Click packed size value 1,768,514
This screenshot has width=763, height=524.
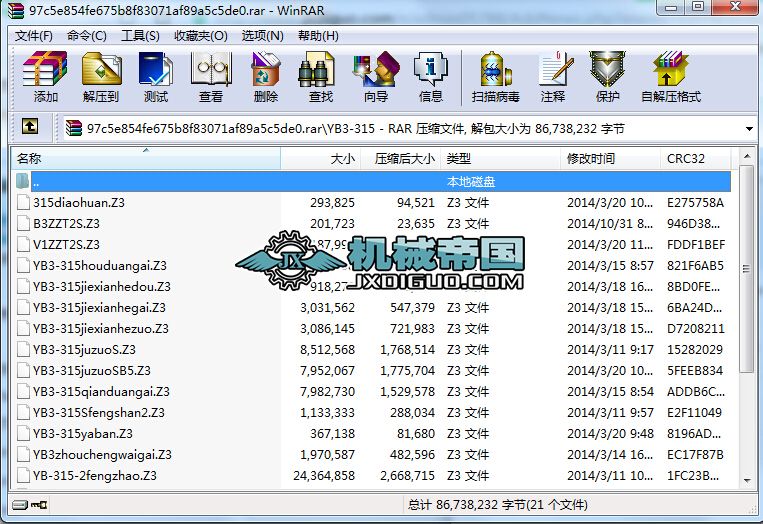(x=407, y=349)
